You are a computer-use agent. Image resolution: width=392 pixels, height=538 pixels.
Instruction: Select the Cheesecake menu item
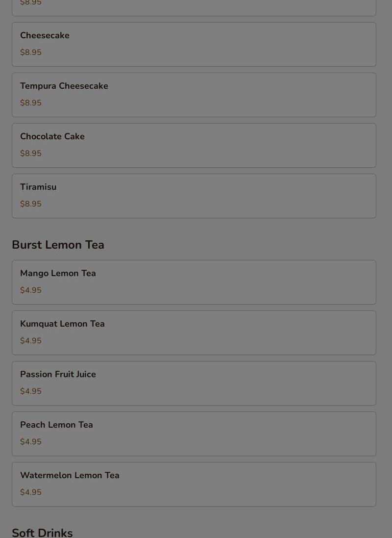click(x=194, y=44)
